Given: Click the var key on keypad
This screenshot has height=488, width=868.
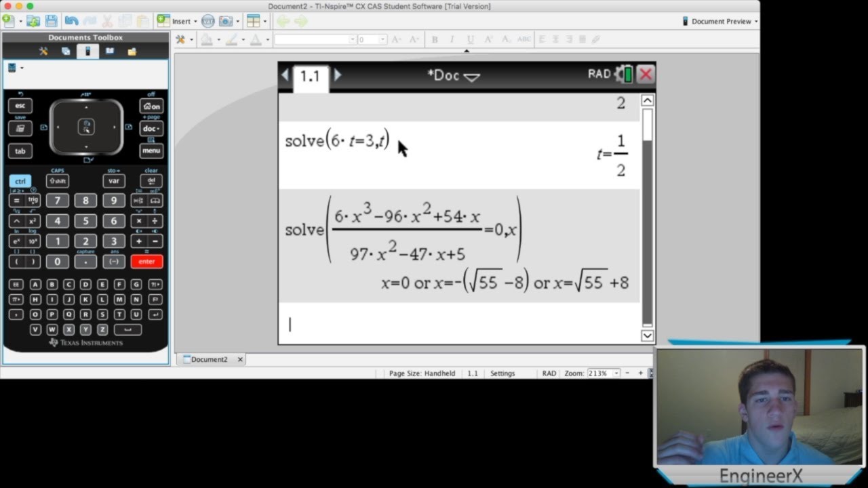Looking at the screenshot, I should [x=114, y=181].
